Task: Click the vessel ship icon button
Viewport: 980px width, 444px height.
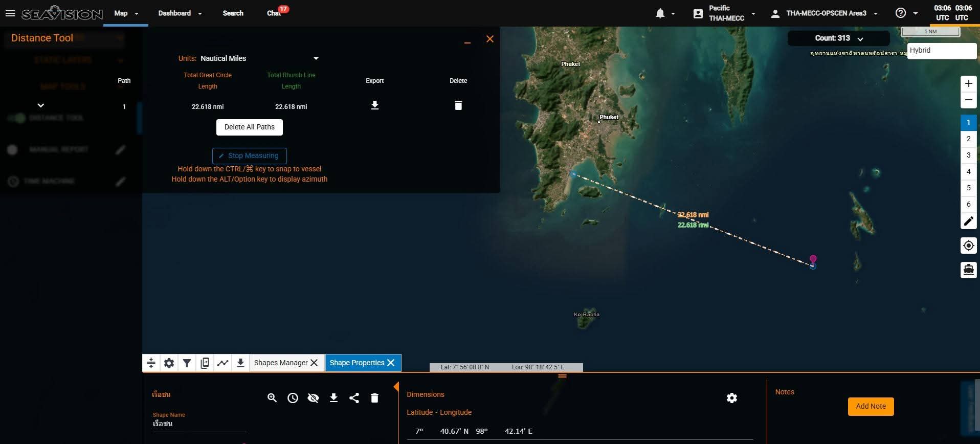Action: (x=968, y=270)
